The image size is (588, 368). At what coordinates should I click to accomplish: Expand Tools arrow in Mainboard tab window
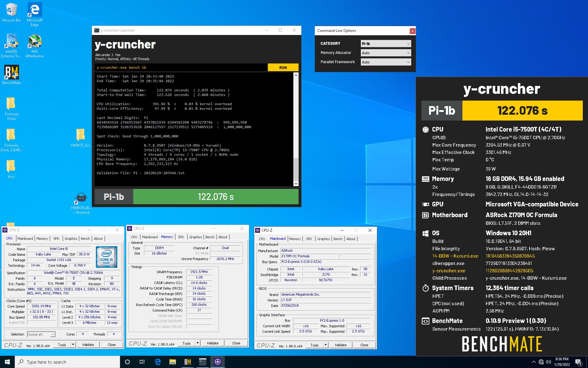click(326, 345)
